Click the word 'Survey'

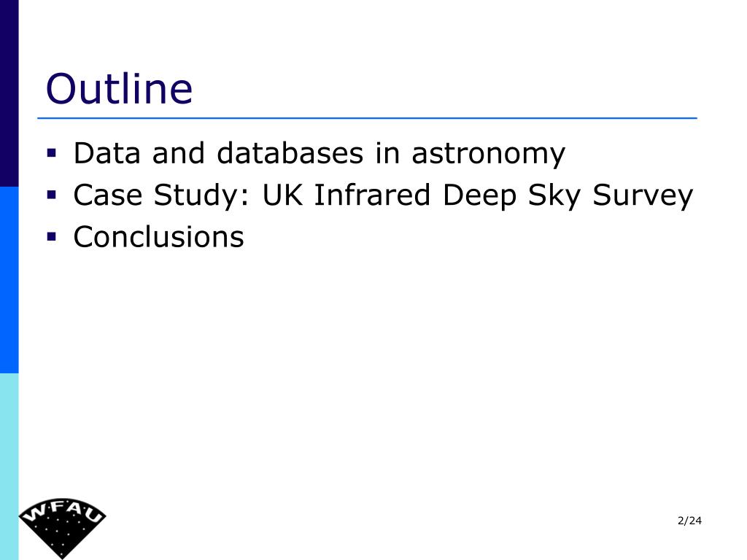(643, 196)
